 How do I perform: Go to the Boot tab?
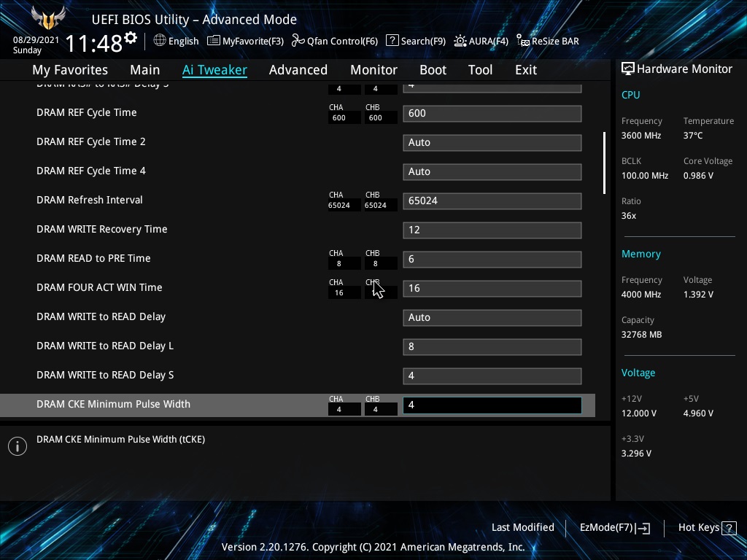(x=433, y=70)
